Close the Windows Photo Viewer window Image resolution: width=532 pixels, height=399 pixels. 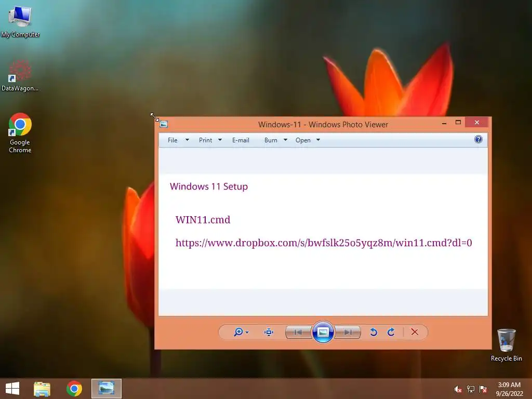click(477, 123)
